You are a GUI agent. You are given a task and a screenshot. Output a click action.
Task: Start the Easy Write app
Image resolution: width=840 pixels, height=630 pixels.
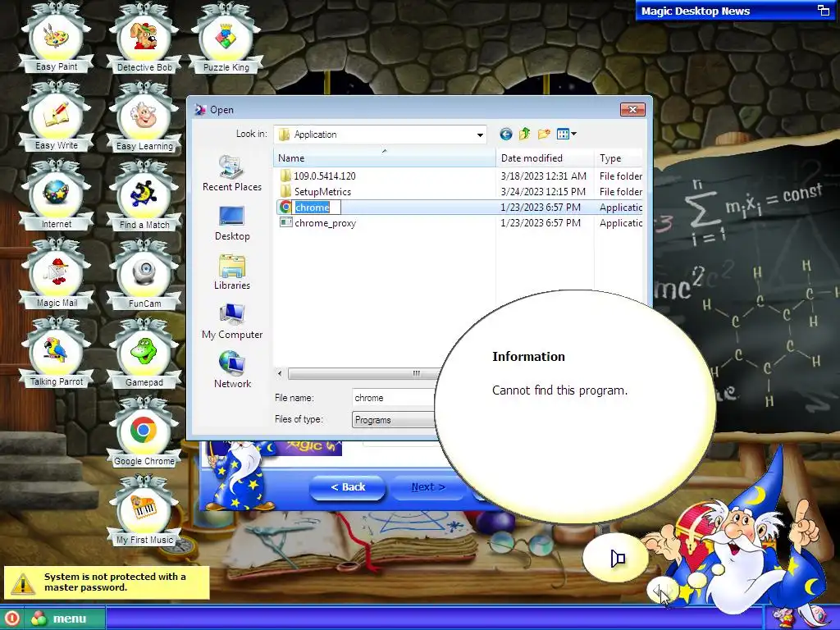click(x=57, y=116)
